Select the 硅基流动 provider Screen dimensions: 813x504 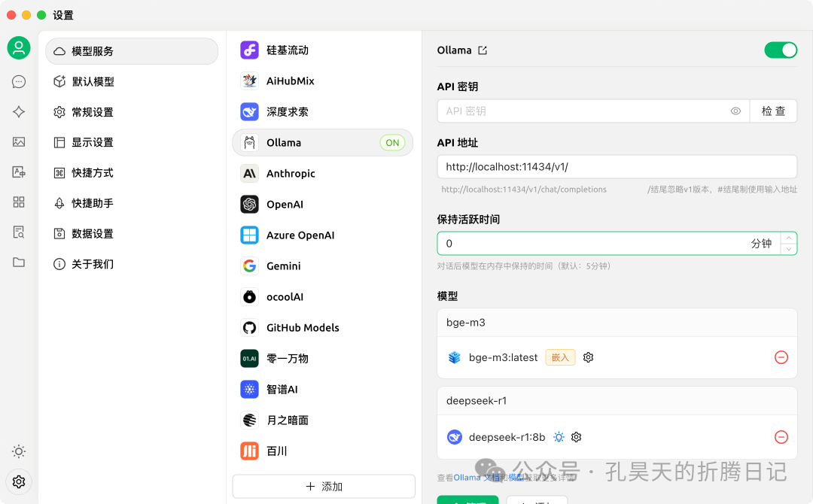322,50
